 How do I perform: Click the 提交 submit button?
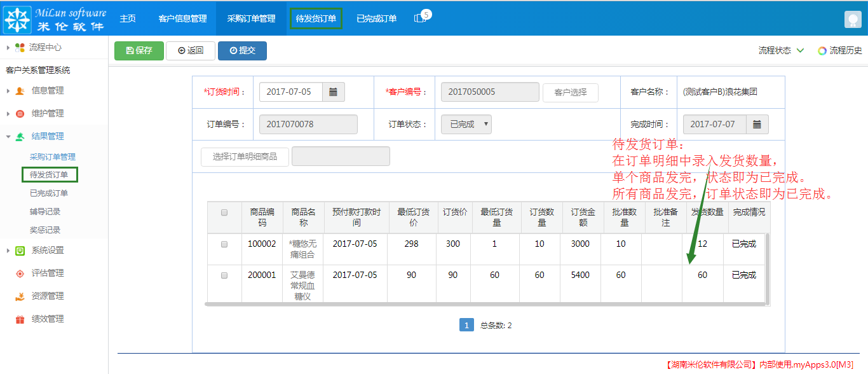[242, 51]
